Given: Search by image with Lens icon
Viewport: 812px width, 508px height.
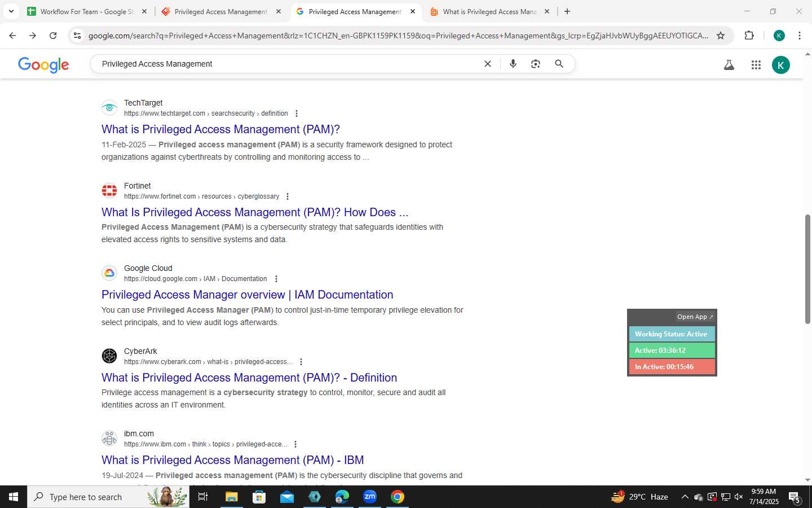Looking at the screenshot, I should 536,64.
